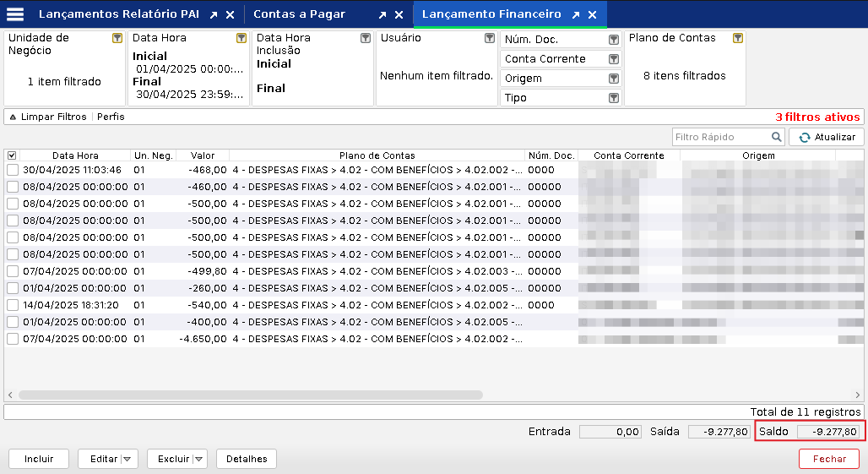Click the red Fechar button
This screenshot has height=474, width=868.
tap(828, 459)
